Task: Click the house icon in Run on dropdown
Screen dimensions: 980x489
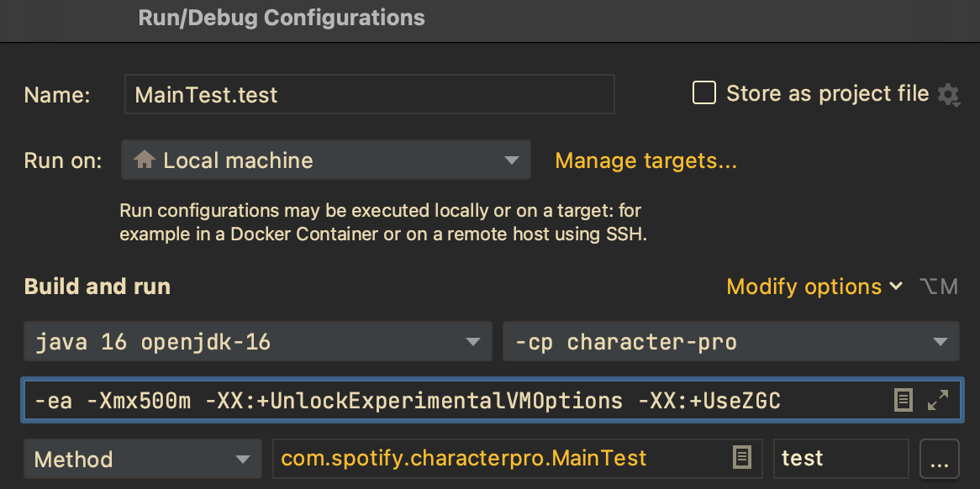Action: click(x=145, y=160)
